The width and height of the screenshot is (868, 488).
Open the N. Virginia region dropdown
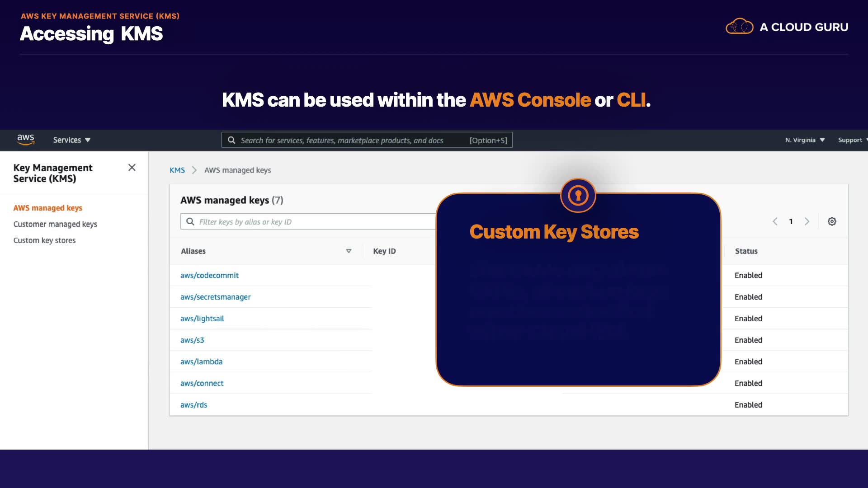(x=805, y=140)
